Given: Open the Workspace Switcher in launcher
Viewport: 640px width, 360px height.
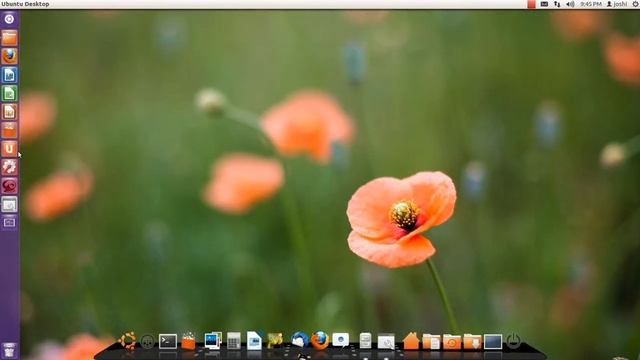Looking at the screenshot, I should click(x=9, y=222).
